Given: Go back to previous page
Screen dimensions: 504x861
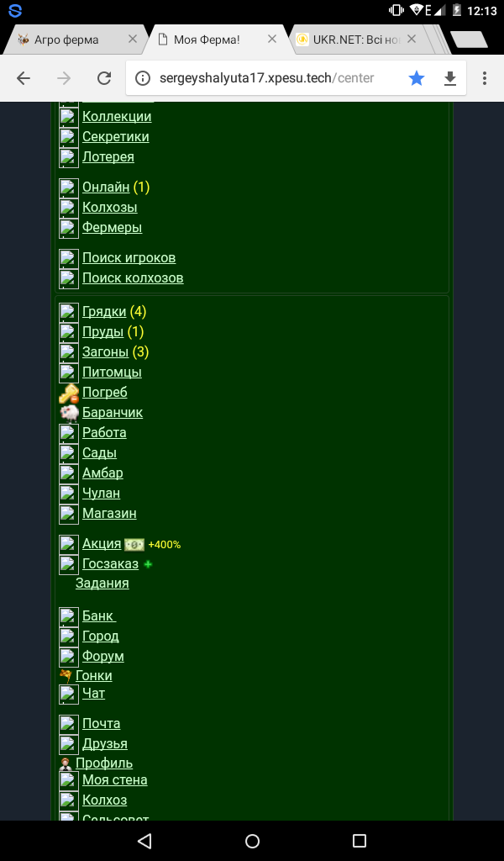Looking at the screenshot, I should coord(24,78).
